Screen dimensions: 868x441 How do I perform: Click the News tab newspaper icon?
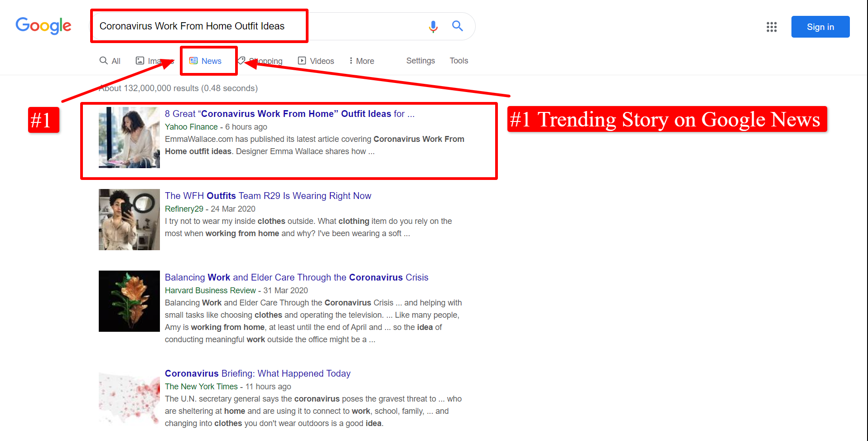(193, 60)
